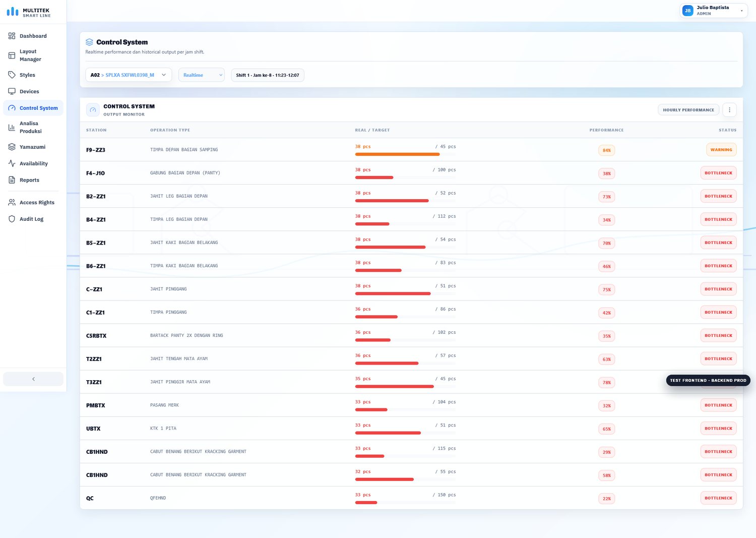Click the orange progress bar for F9-ZZ3
The width and height of the screenshot is (756, 538).
click(397, 154)
